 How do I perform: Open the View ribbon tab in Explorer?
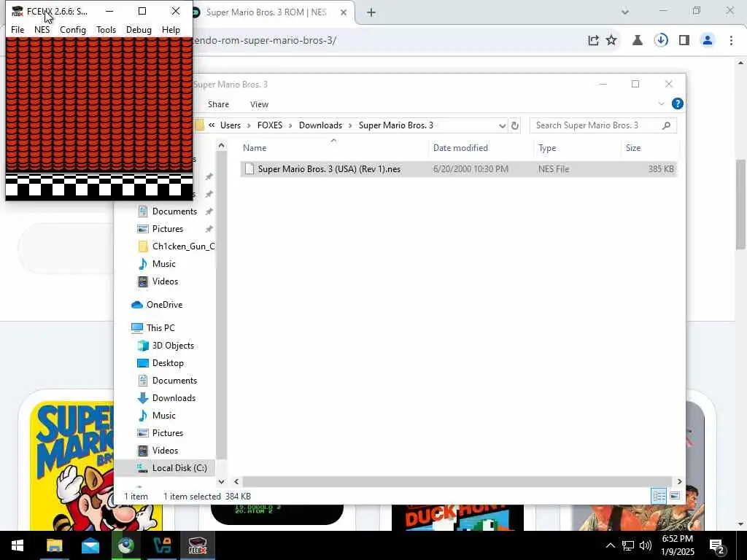click(x=259, y=104)
